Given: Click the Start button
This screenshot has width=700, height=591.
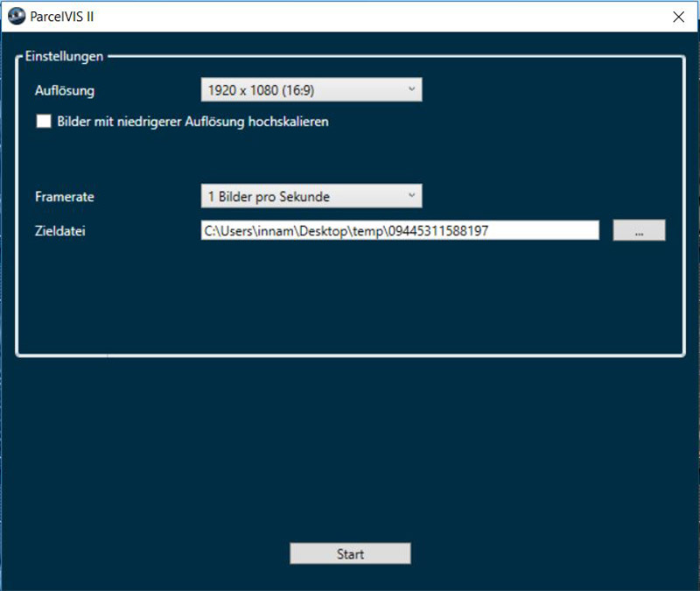Looking at the screenshot, I should pyautogui.click(x=350, y=553).
